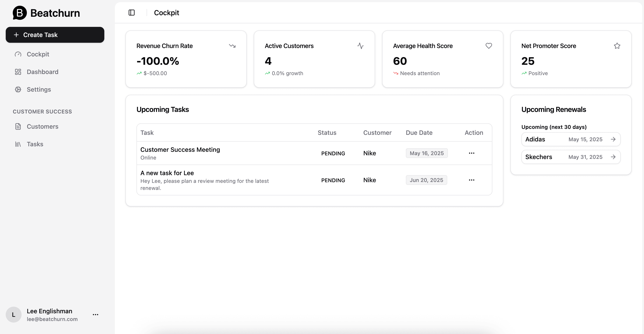Click the Active Customers activity icon

pyautogui.click(x=360, y=46)
